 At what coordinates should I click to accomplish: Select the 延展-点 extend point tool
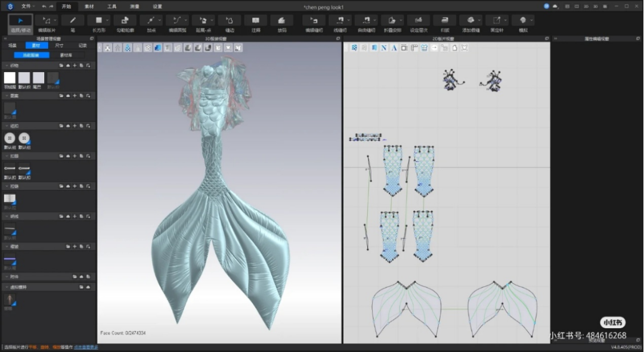pos(203,24)
